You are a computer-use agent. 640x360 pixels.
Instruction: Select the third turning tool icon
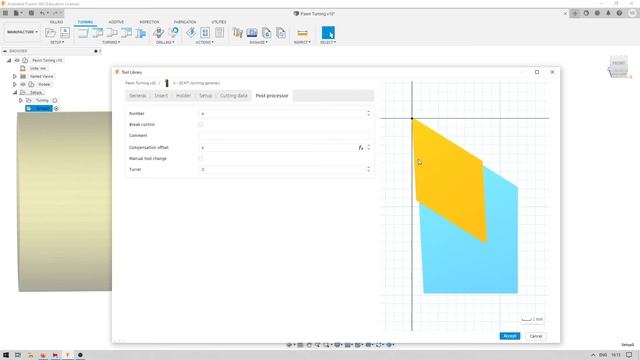[112, 33]
